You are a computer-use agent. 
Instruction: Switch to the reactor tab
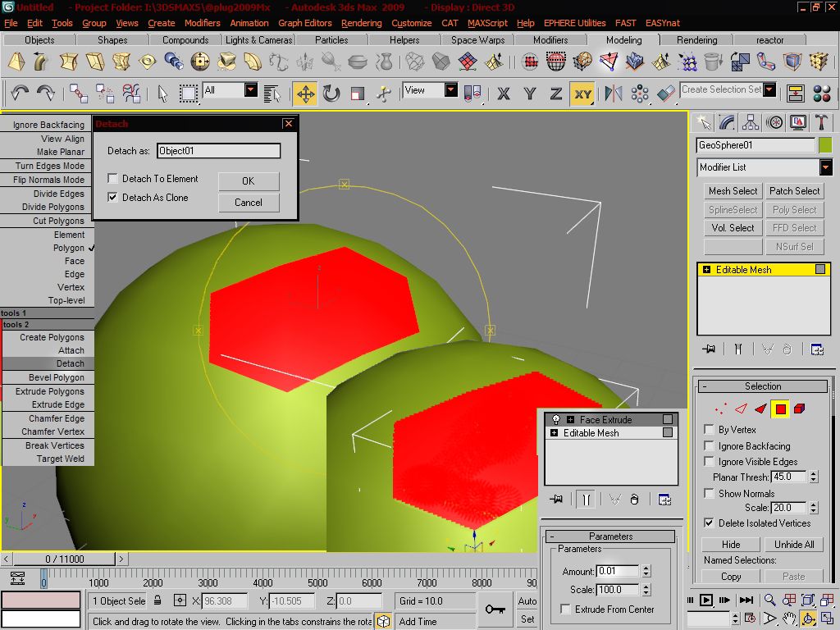769,40
